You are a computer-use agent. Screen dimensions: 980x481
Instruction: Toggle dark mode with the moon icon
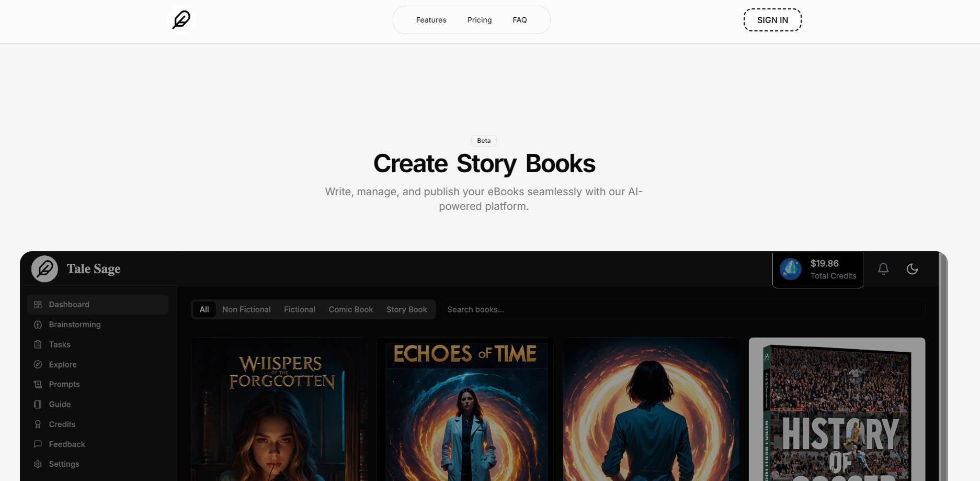click(911, 269)
